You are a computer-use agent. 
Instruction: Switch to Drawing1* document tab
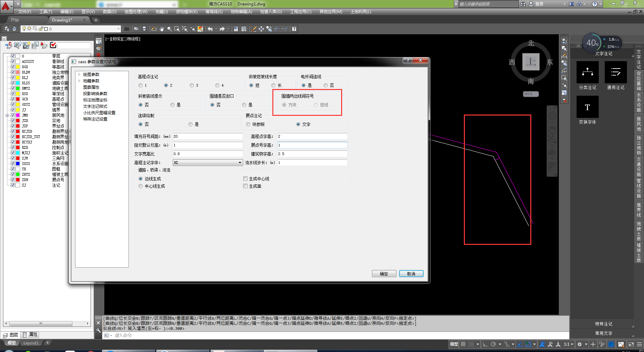[x=62, y=20]
